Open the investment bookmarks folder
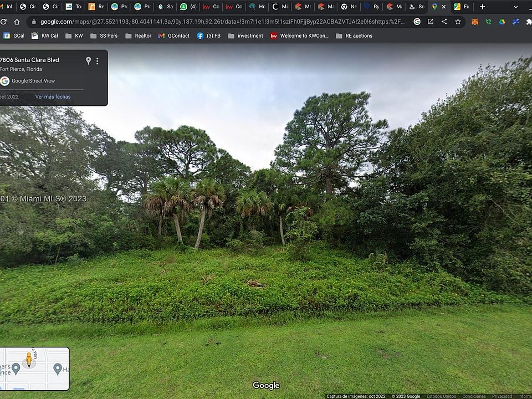 (x=245, y=35)
